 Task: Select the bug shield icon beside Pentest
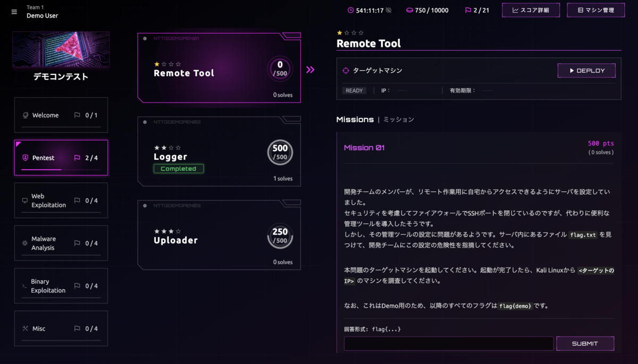click(x=26, y=157)
